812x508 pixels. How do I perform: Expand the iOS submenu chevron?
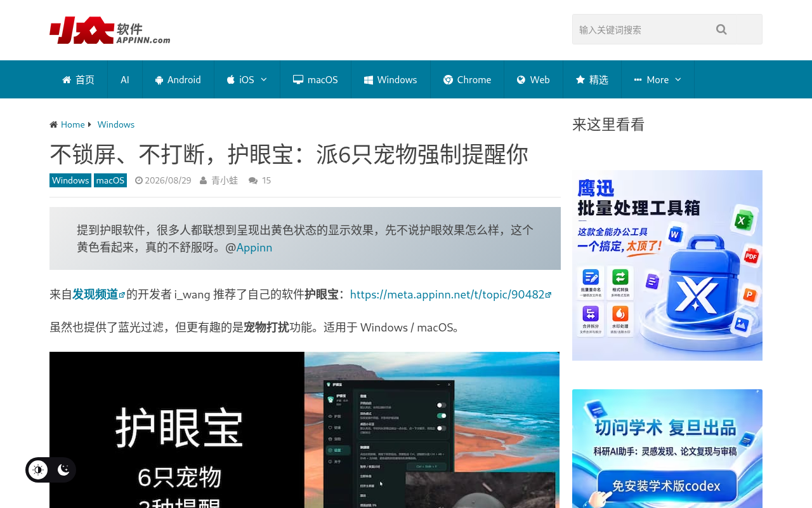coord(264,79)
